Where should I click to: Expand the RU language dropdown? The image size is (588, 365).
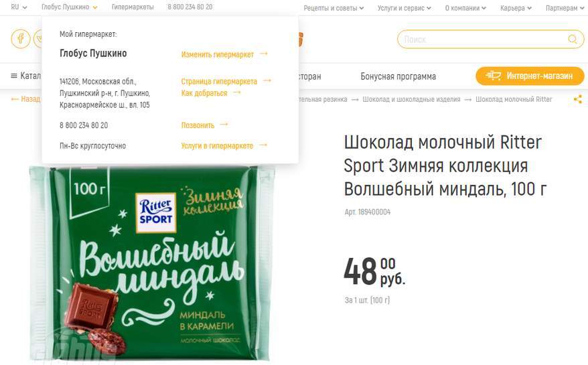click(19, 7)
